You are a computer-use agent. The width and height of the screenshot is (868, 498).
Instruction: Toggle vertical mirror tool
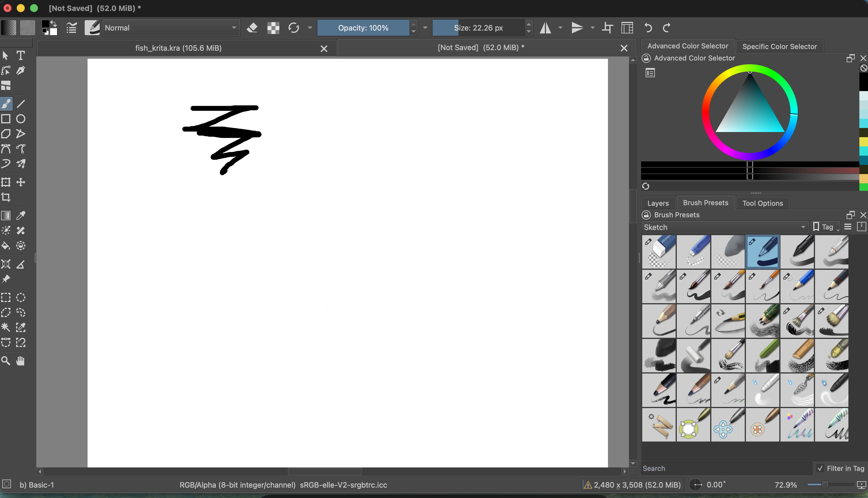pos(577,28)
